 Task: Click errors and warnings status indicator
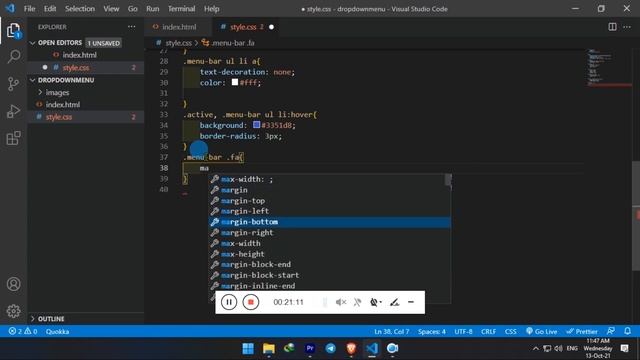(23, 331)
